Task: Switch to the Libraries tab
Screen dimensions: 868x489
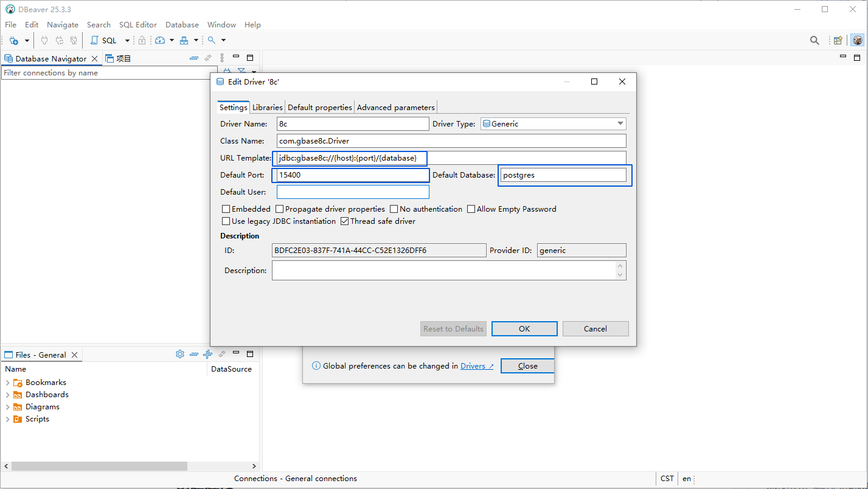Action: pyautogui.click(x=268, y=108)
